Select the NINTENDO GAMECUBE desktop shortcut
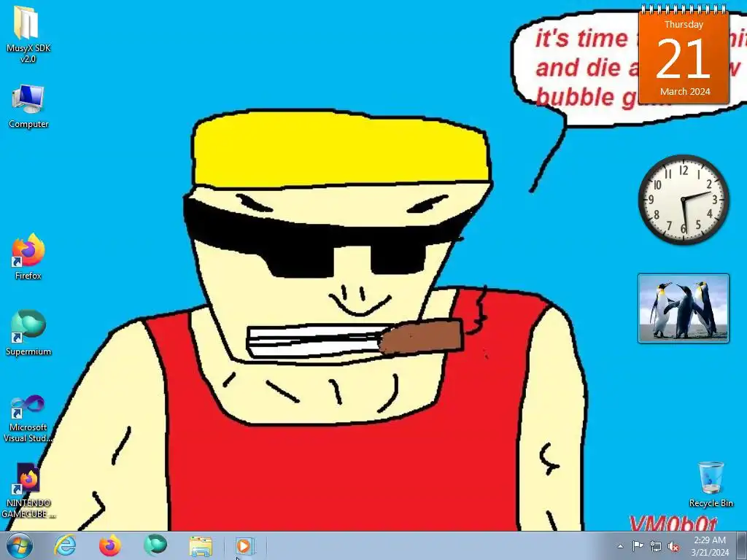The height and width of the screenshot is (560, 747). pos(28,491)
